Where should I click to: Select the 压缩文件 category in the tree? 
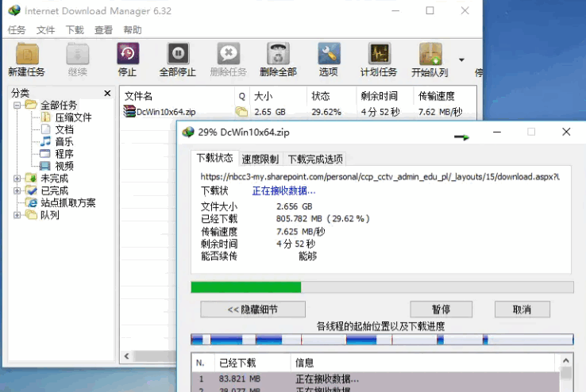73,117
